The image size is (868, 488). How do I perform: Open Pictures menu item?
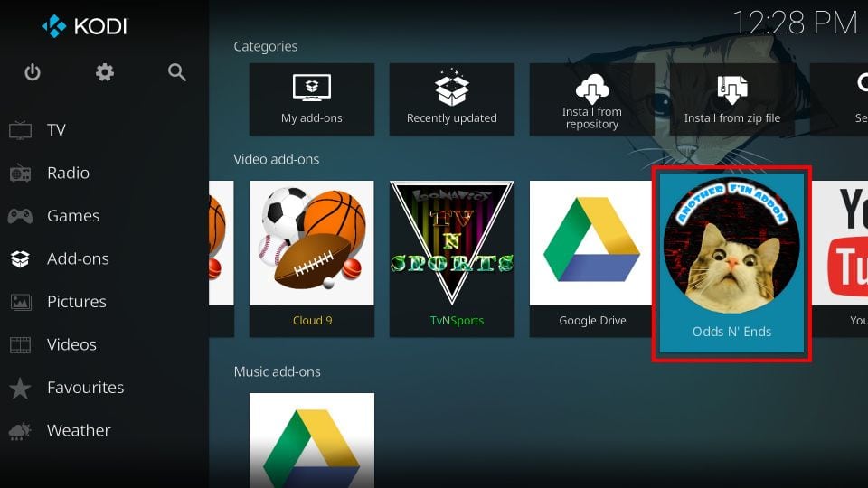104,302
